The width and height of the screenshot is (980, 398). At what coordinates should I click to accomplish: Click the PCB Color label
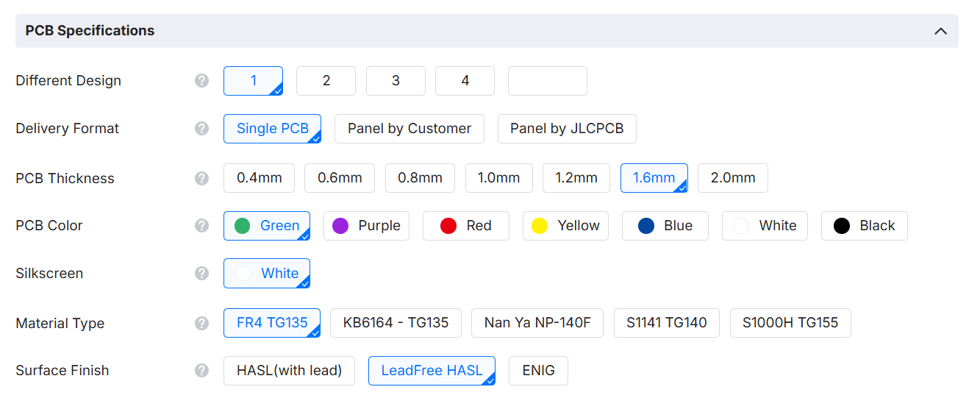click(x=49, y=226)
